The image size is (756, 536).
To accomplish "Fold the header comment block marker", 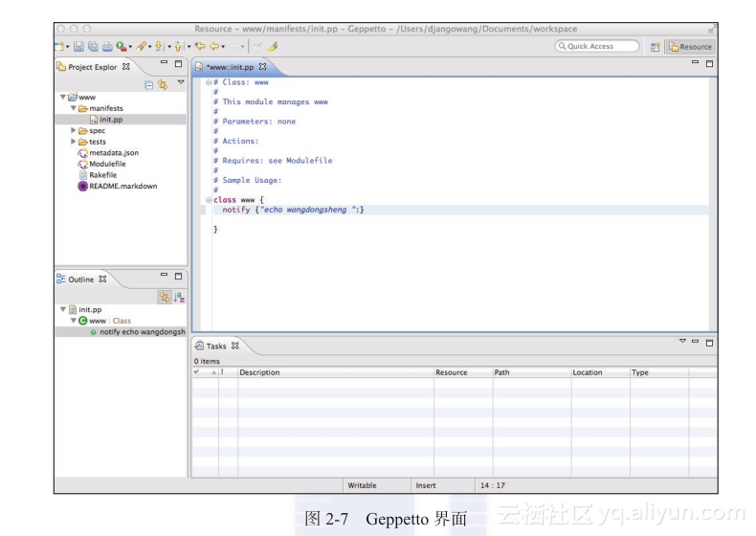I will pos(209,82).
